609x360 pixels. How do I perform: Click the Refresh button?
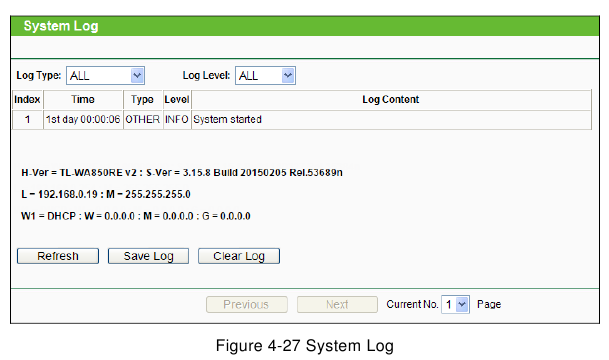[x=58, y=256]
